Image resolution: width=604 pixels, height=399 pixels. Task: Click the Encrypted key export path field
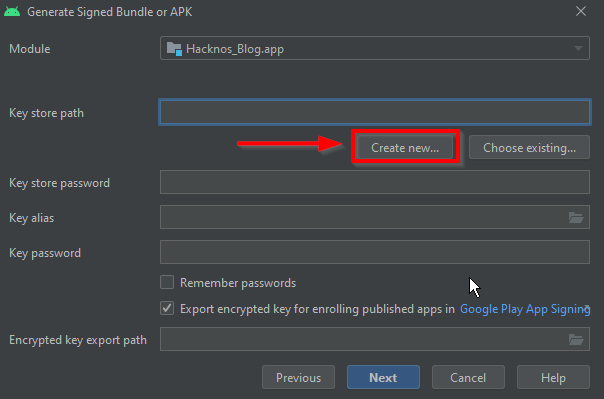364,339
